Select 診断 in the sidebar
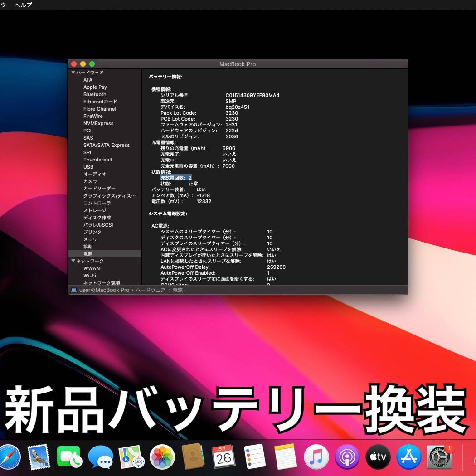 tap(88, 247)
